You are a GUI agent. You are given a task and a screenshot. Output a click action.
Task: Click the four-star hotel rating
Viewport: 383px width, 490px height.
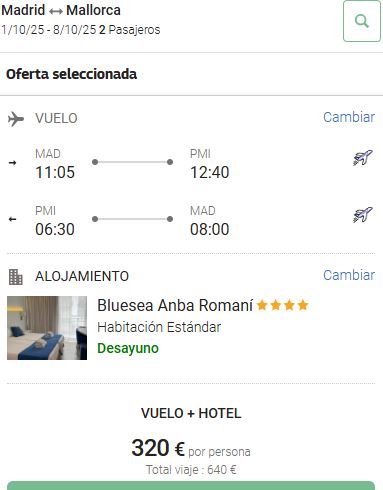click(283, 305)
